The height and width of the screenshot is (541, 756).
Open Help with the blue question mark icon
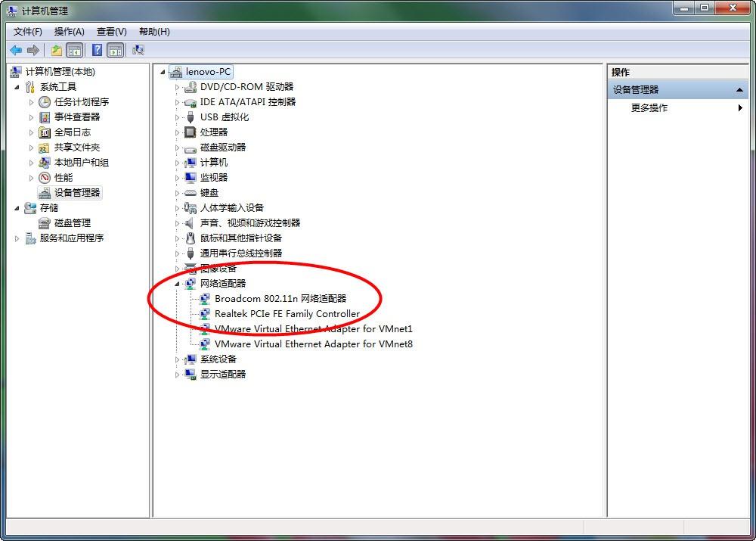click(x=97, y=50)
